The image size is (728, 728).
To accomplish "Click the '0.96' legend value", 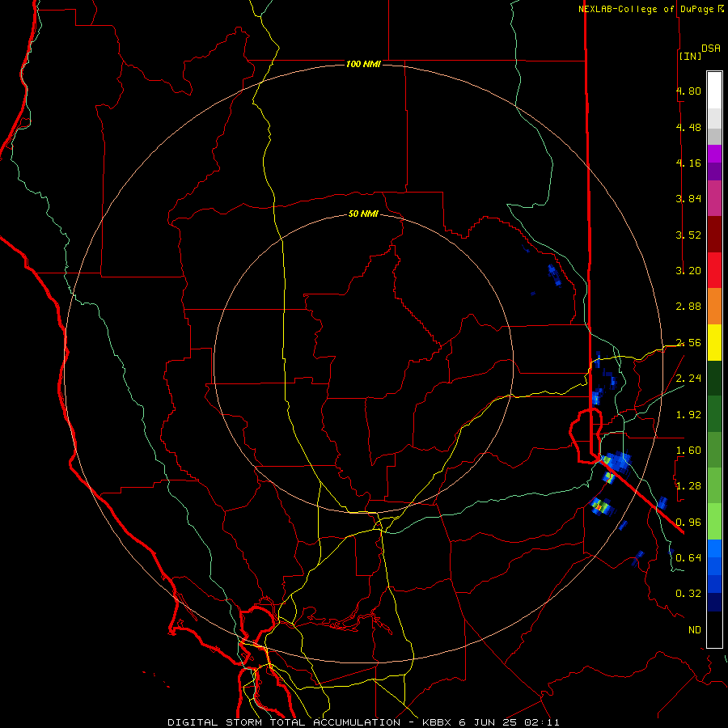I will [x=689, y=523].
